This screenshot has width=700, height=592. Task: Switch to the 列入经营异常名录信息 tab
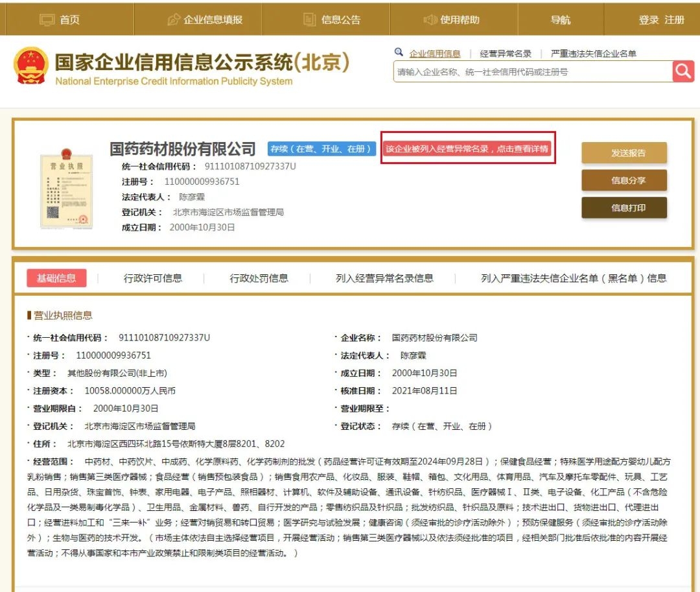coord(384,278)
